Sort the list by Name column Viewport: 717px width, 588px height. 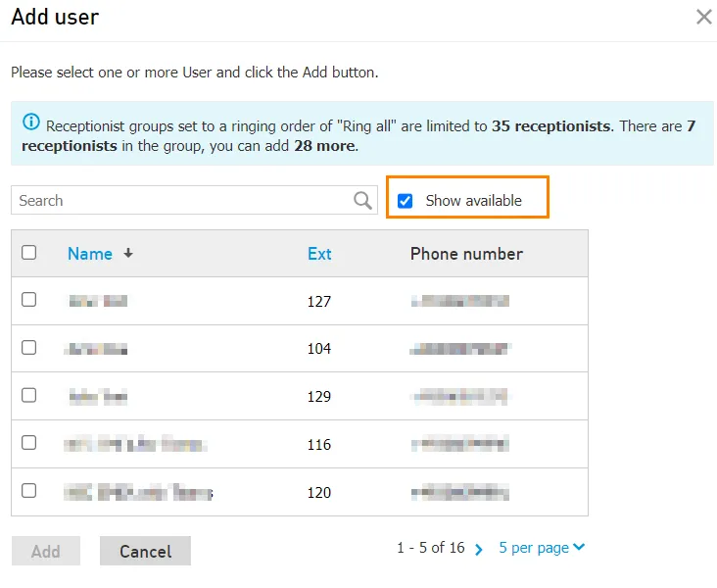tap(90, 254)
